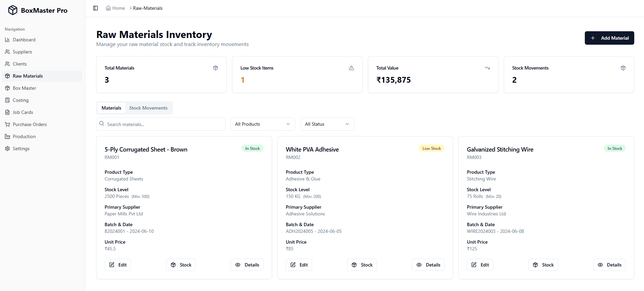Go to Purchase Orders cart icon

pyautogui.click(x=7, y=124)
